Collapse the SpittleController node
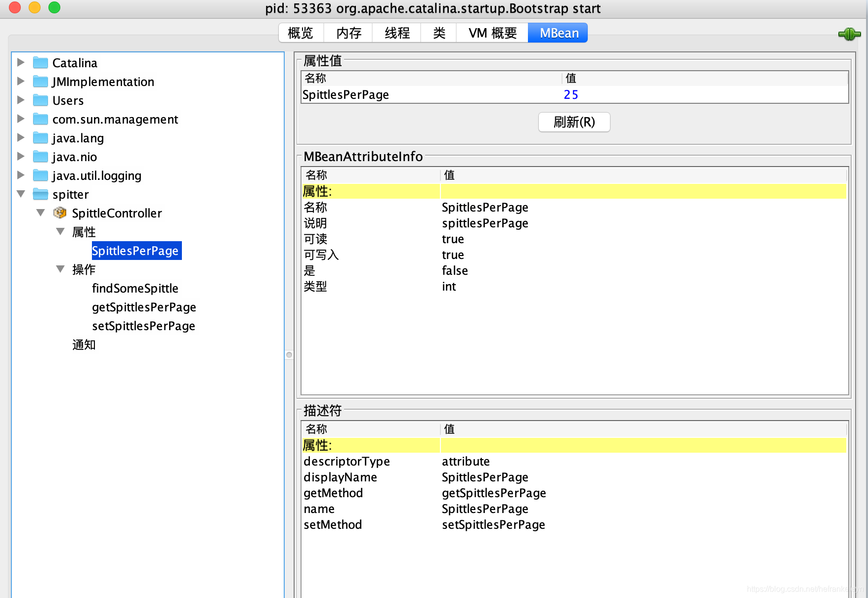 (41, 213)
